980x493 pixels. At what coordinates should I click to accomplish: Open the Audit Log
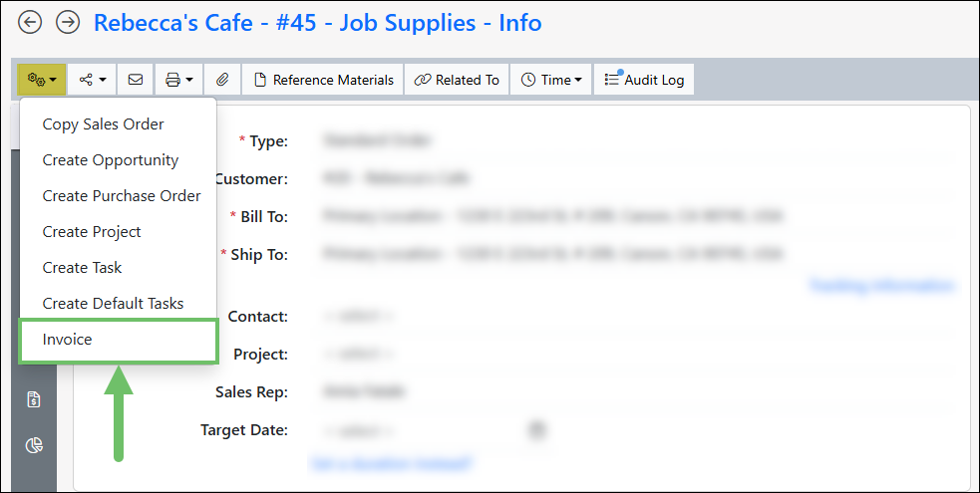tap(644, 80)
